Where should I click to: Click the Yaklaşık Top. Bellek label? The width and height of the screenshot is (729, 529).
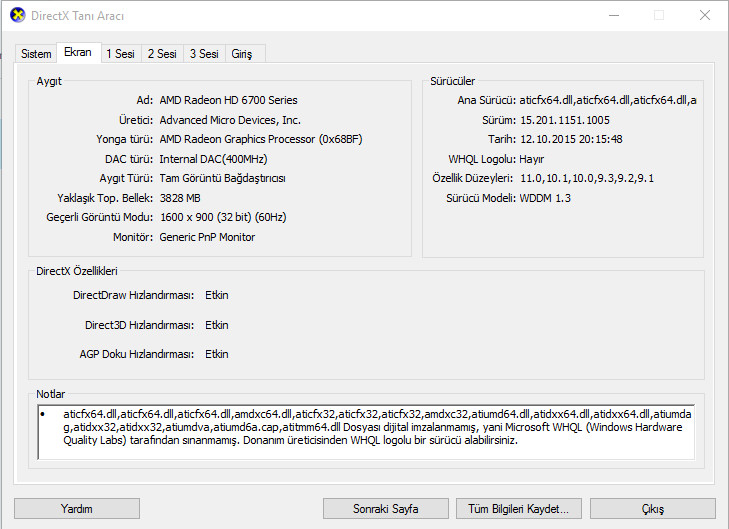(105, 198)
